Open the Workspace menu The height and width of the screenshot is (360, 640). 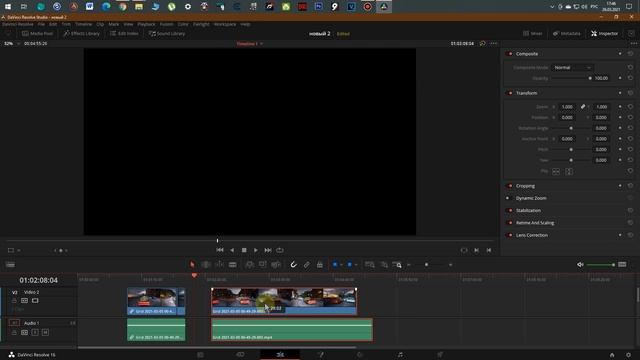point(225,24)
